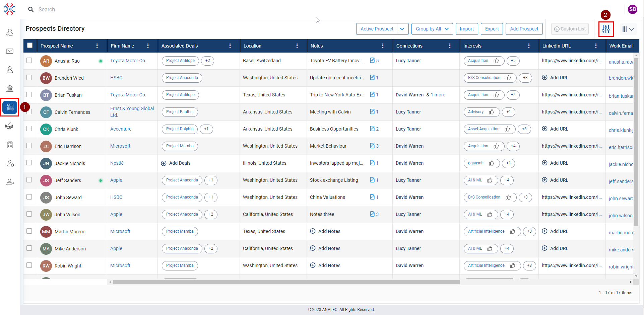
Task: Click the search magnifier icon
Action: (x=31, y=9)
